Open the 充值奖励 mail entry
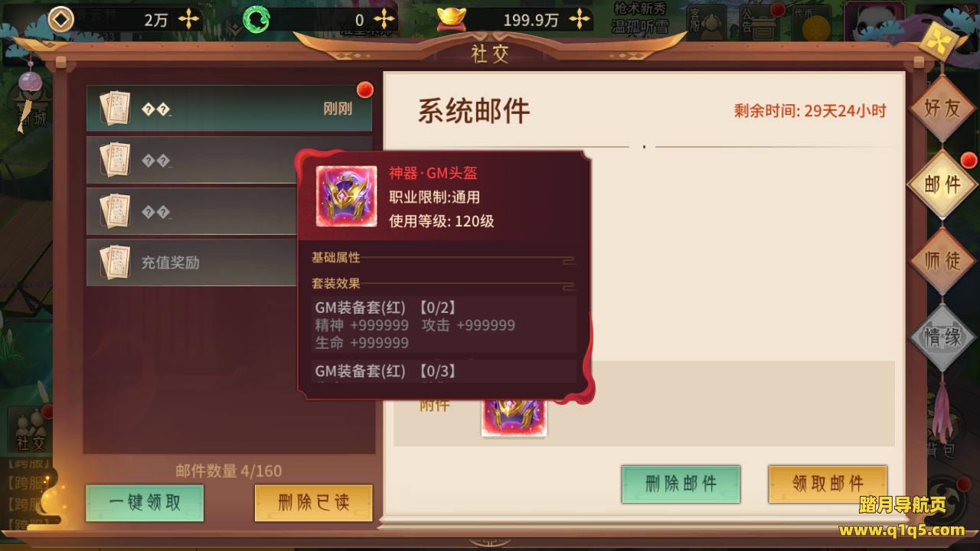The width and height of the screenshot is (980, 551). pos(229,262)
